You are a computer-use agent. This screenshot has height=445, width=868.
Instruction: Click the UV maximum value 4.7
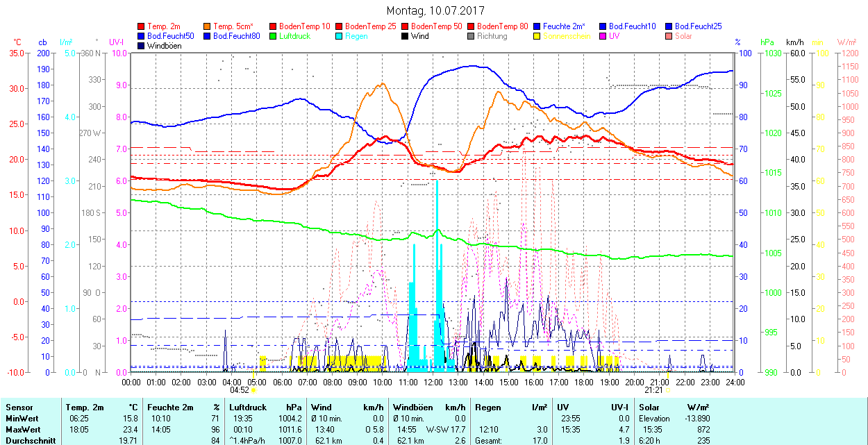624,430
